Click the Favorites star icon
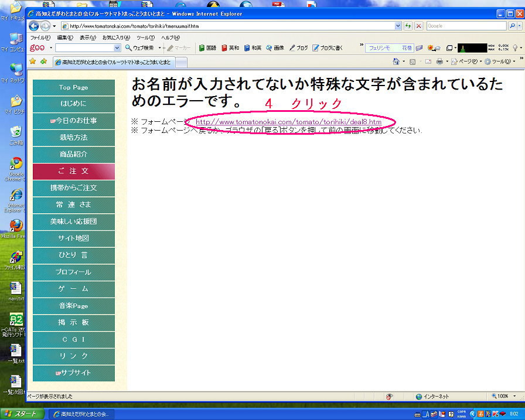 [x=32, y=62]
